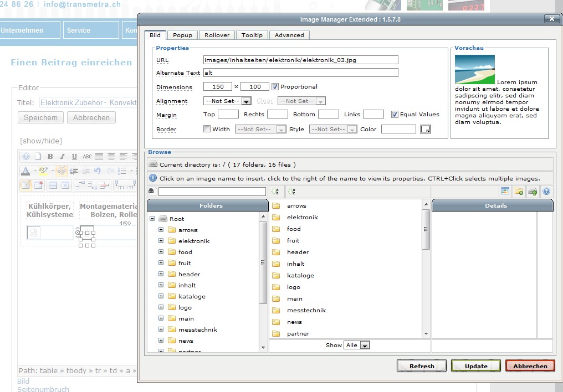
Task: Click the binoculars search icon
Action: click(x=152, y=192)
